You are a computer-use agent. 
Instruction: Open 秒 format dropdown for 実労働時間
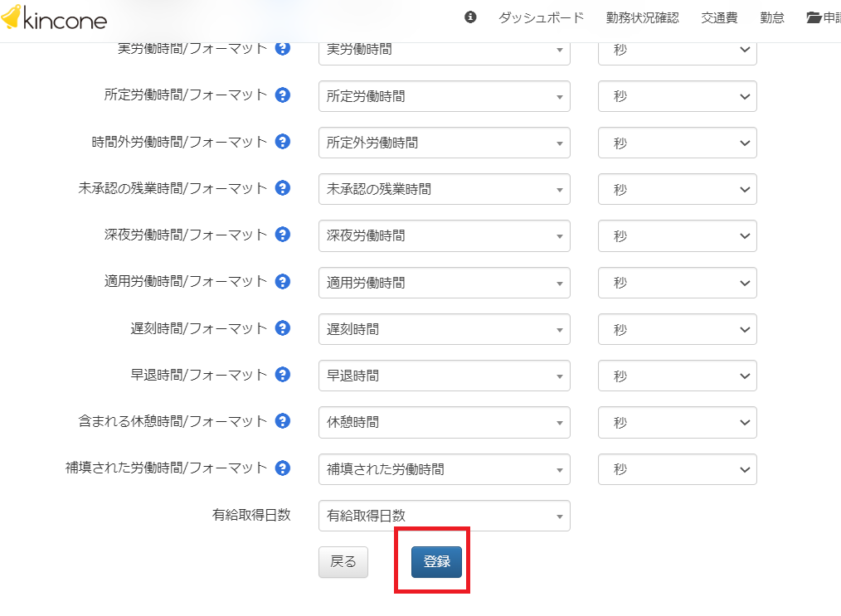678,54
